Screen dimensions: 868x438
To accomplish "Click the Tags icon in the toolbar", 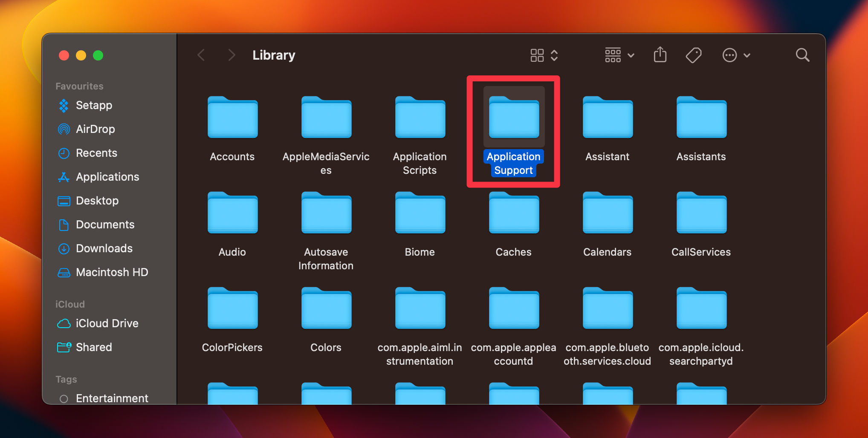I will tap(693, 55).
